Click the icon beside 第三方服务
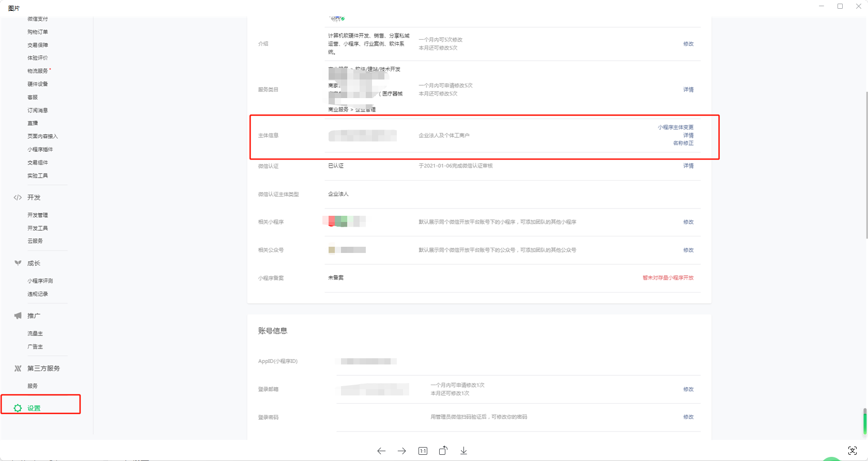 18,368
